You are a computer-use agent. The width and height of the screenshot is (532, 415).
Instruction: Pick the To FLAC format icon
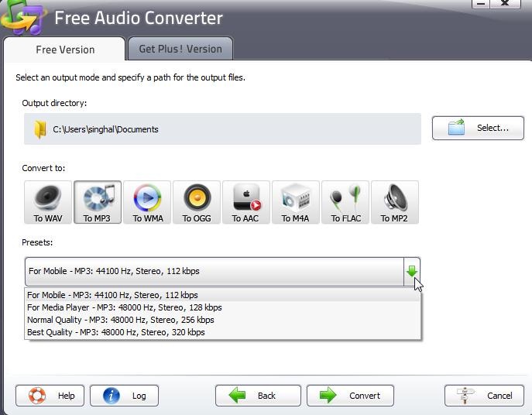(x=345, y=203)
